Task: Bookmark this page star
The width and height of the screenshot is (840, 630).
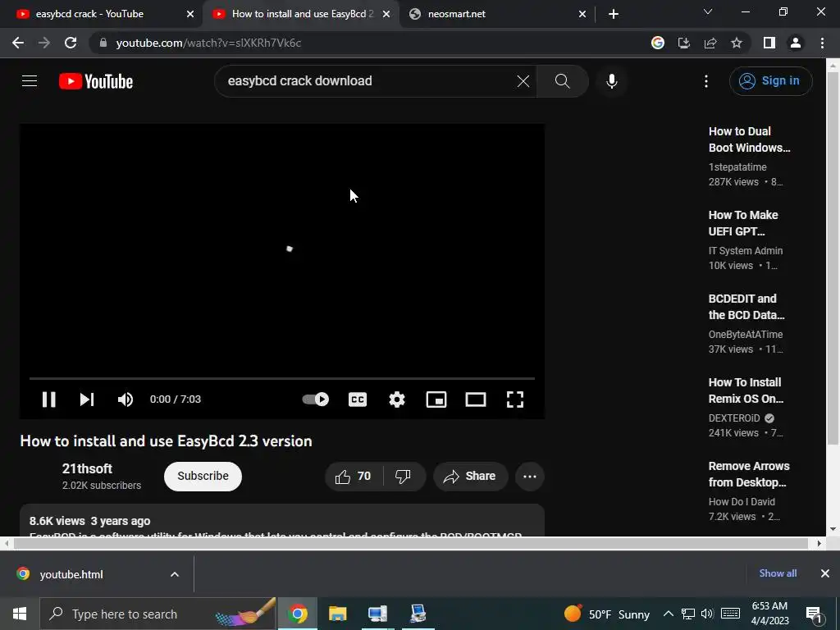Action: click(x=737, y=43)
